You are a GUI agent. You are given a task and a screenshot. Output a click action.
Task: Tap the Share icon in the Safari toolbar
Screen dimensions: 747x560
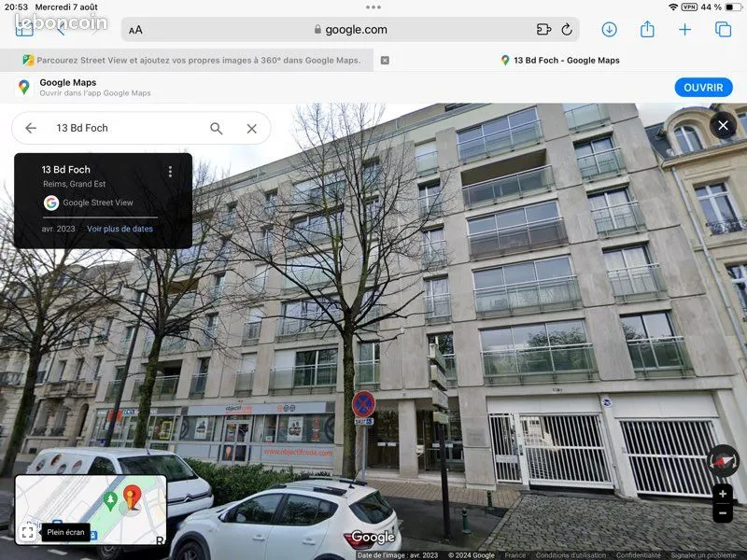pyautogui.click(x=647, y=29)
